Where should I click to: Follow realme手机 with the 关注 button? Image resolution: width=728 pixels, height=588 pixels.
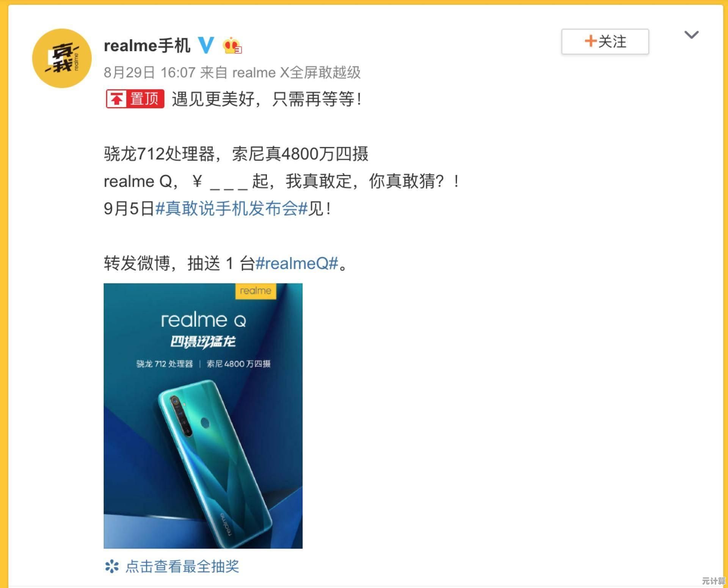pos(605,41)
